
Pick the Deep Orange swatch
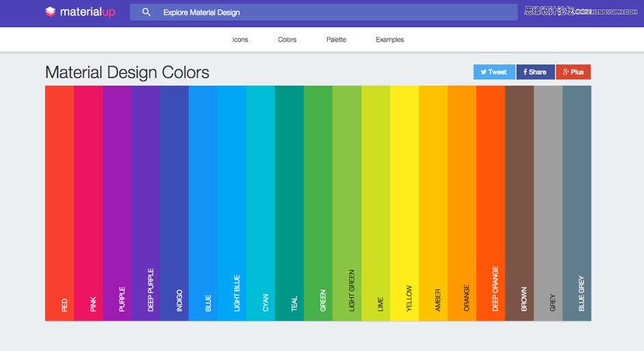pos(491,203)
